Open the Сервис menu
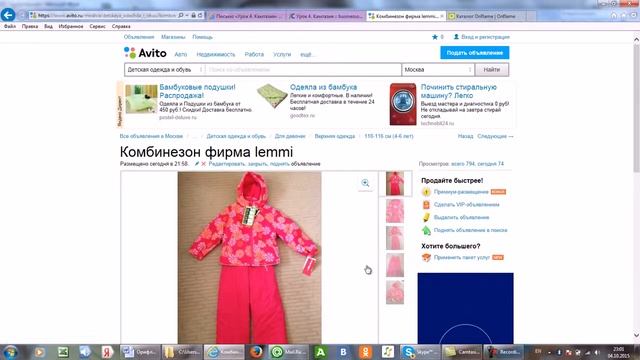Viewport: 640px width, 360px height. (x=97, y=26)
